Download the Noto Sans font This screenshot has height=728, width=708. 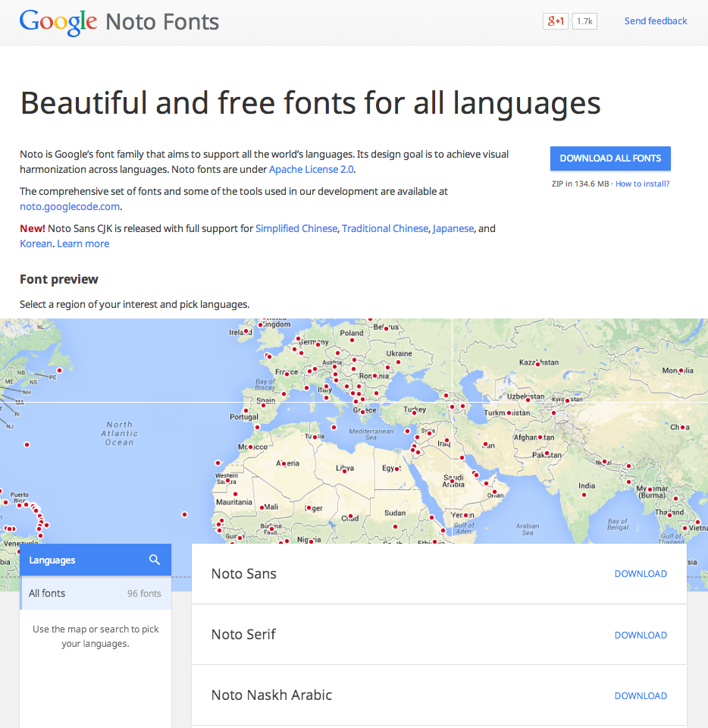[641, 574]
